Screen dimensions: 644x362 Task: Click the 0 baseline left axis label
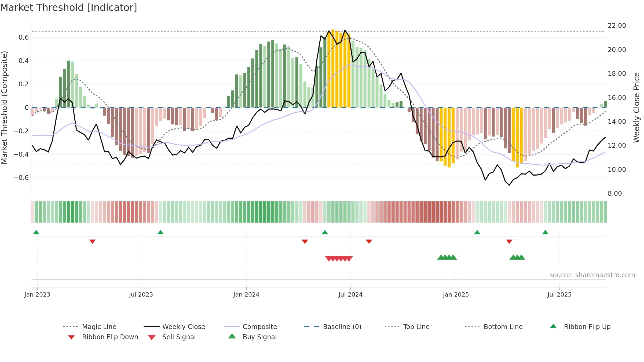(27, 108)
